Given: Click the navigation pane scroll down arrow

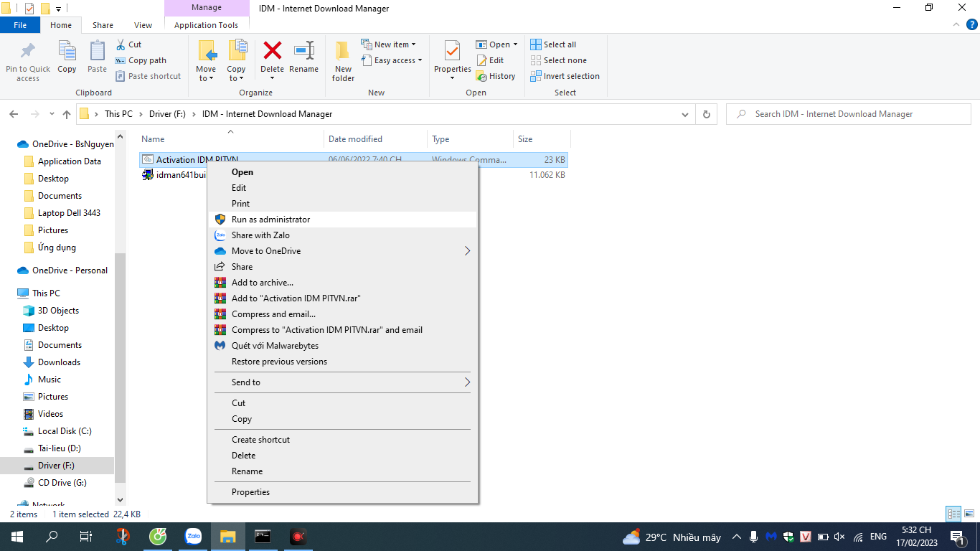Looking at the screenshot, I should click(x=120, y=499).
